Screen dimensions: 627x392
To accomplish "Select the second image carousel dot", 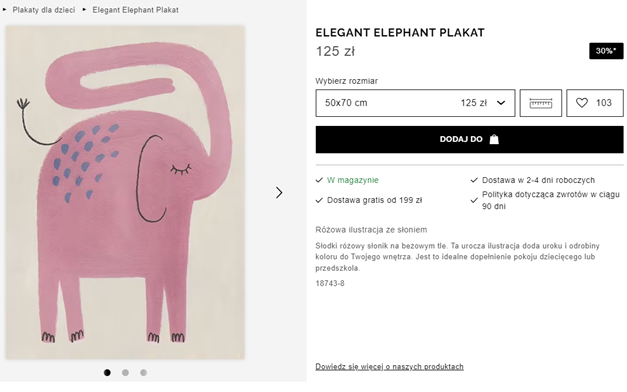I will pyautogui.click(x=125, y=372).
